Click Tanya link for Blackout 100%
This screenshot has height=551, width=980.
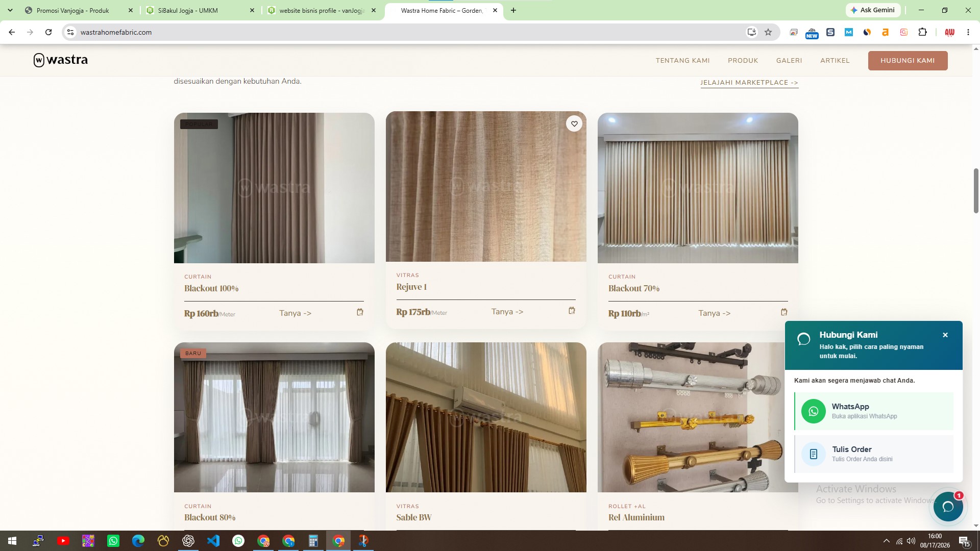pos(295,313)
